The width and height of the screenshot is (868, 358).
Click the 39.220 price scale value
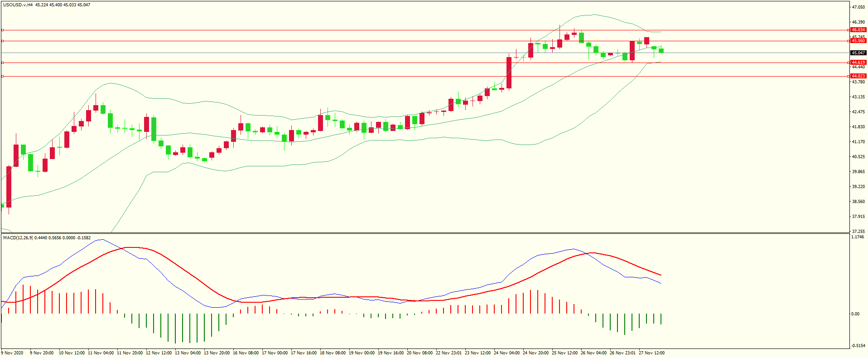[858, 187]
